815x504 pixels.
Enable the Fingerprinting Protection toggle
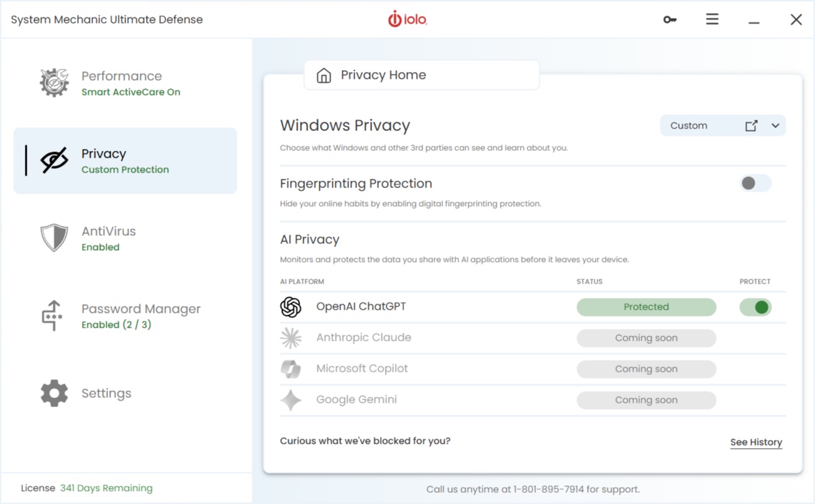[755, 183]
